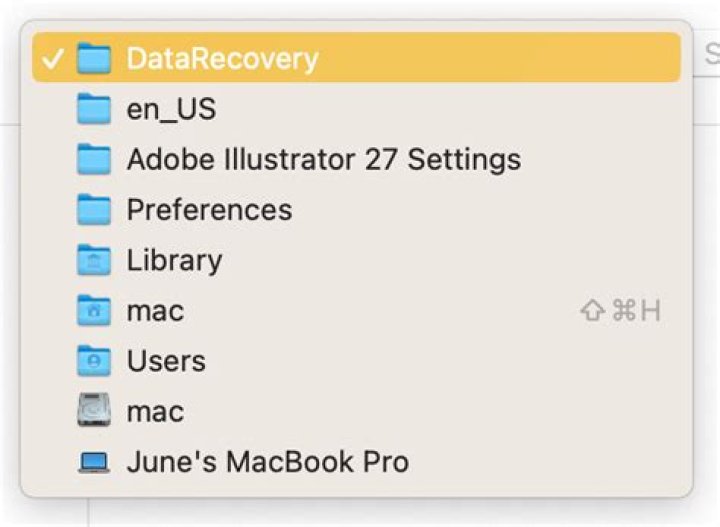Go to Adobe Illustrator 27 Settings
The width and height of the screenshot is (720, 527).
[x=323, y=159]
